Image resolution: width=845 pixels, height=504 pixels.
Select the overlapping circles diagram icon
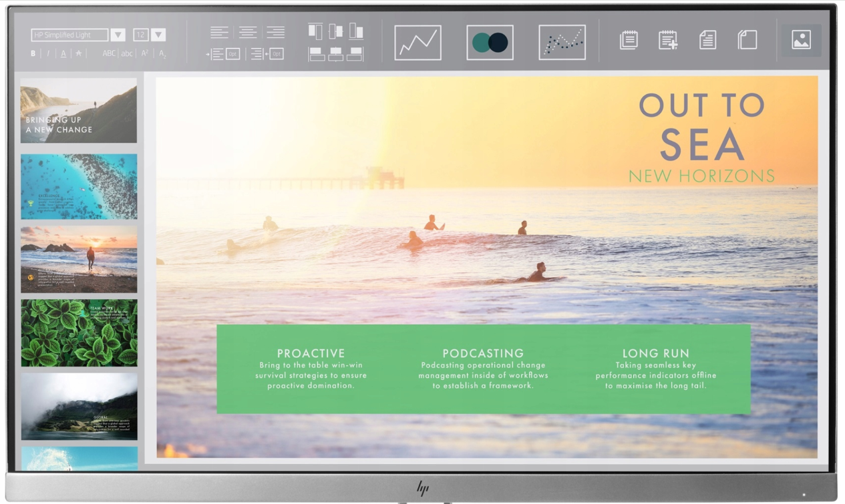(490, 43)
